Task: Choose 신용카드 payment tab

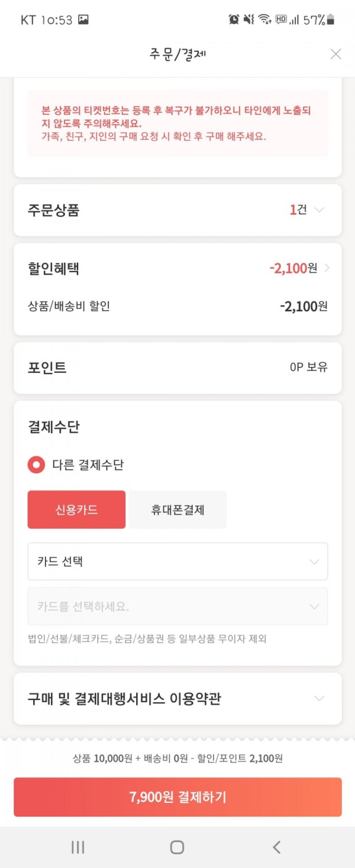Action: coord(76,509)
